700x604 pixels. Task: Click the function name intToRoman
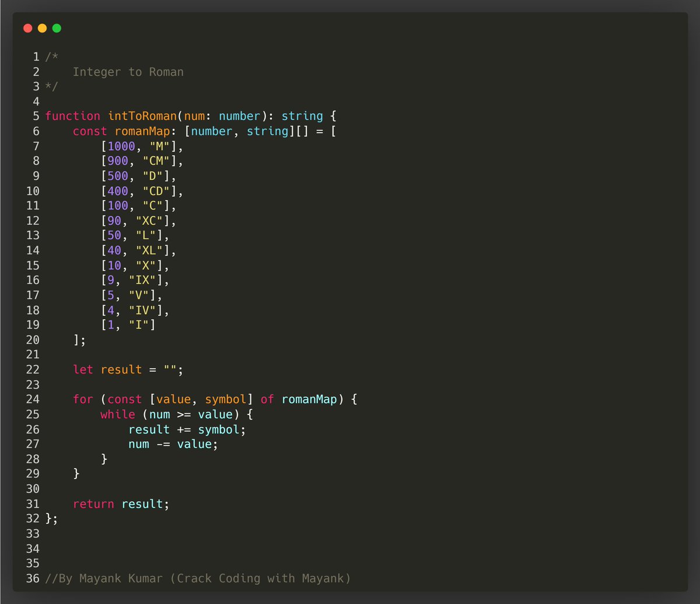point(142,116)
